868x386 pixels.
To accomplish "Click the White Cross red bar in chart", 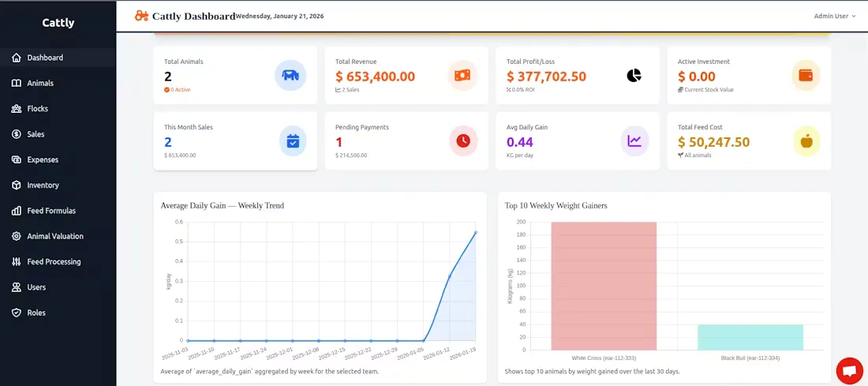I will coord(604,286).
